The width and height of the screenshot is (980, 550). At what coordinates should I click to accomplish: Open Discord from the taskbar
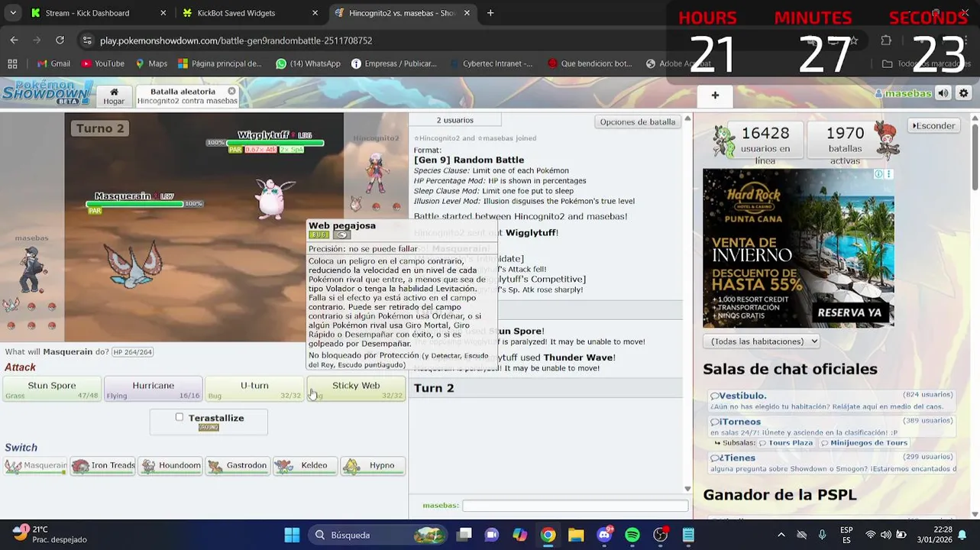pos(604,535)
